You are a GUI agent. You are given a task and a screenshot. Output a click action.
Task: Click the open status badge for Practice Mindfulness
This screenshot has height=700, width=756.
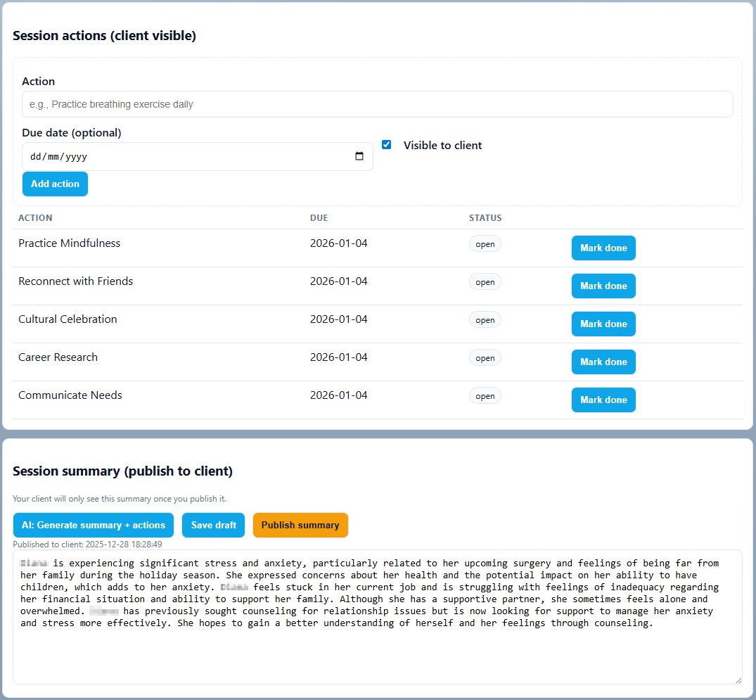[485, 244]
